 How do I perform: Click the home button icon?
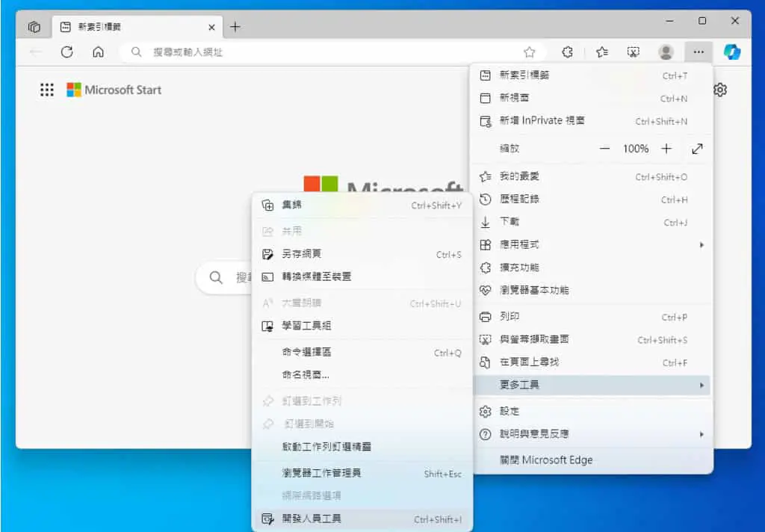coord(98,52)
